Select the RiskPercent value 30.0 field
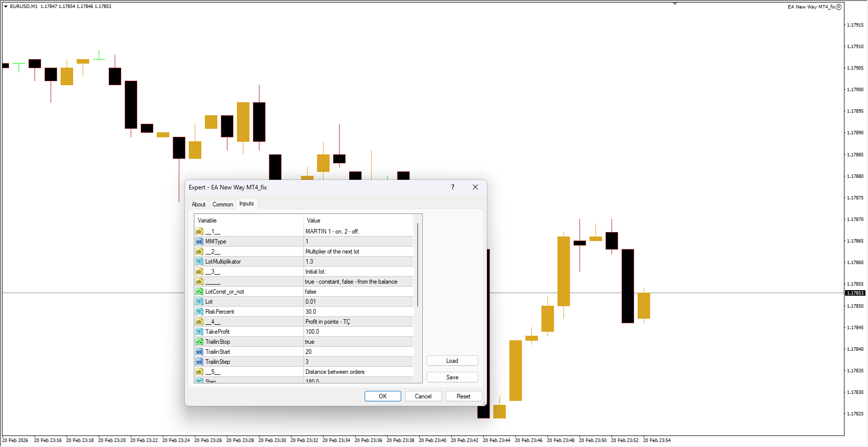Image resolution: width=868 pixels, height=447 pixels. [358, 312]
